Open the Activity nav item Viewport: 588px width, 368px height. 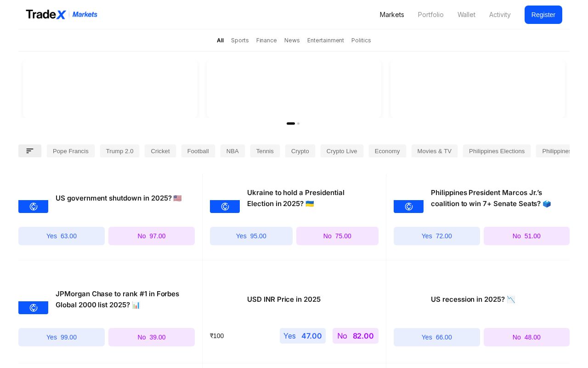[500, 15]
